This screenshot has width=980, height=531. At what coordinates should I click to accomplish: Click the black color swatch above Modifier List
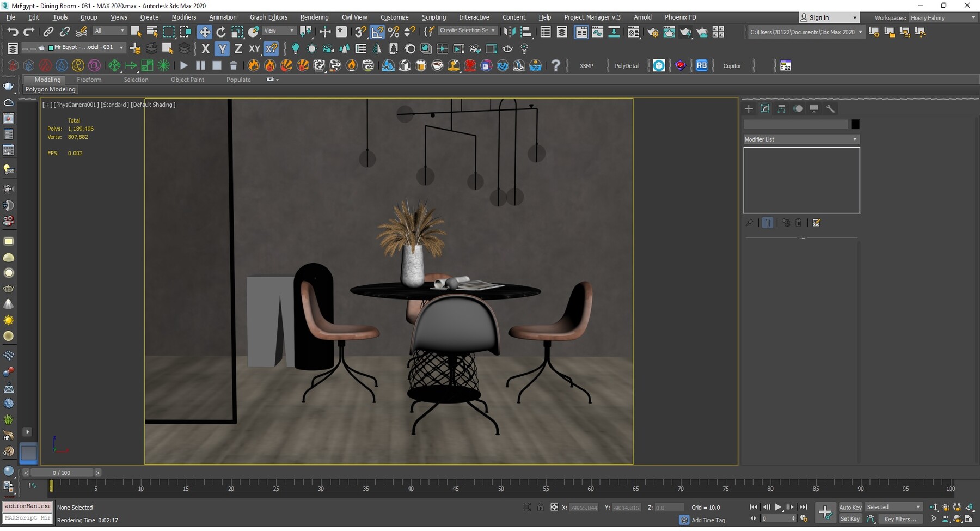click(855, 124)
